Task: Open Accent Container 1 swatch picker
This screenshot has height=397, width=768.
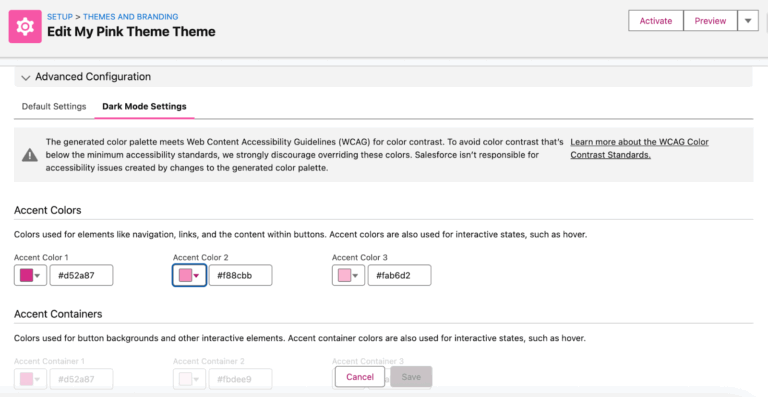Action: [30, 379]
